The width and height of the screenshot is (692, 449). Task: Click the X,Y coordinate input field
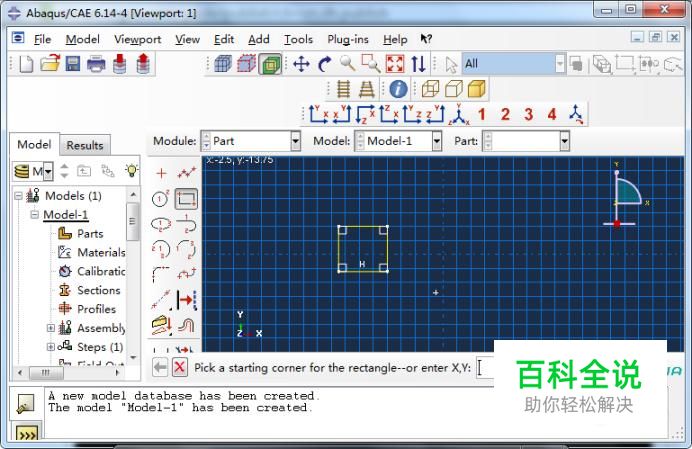485,368
